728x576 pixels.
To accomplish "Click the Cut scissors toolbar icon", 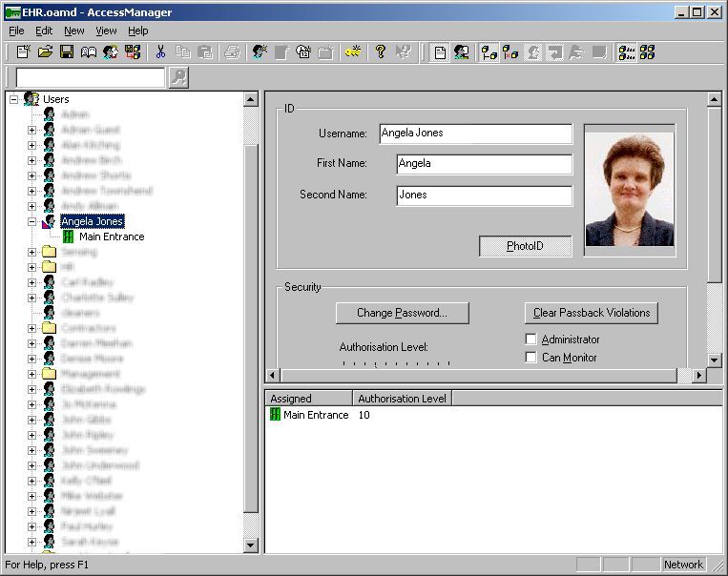I will 160,52.
